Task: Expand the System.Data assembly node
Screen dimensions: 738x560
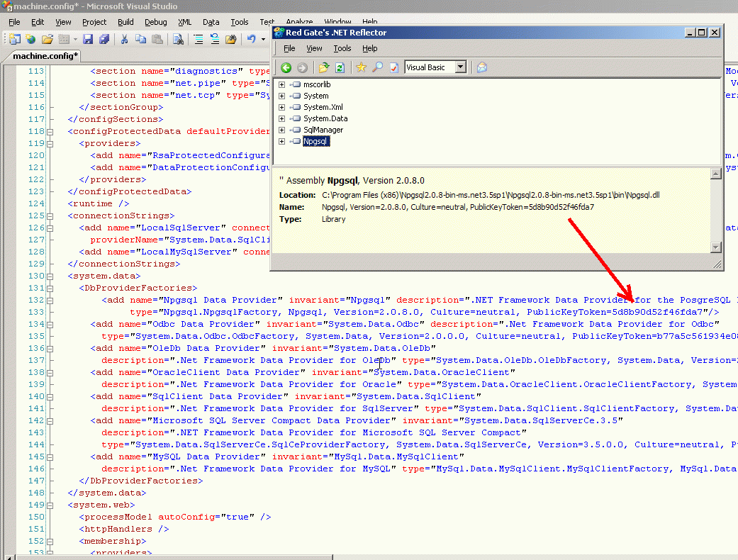Action: 282,118
